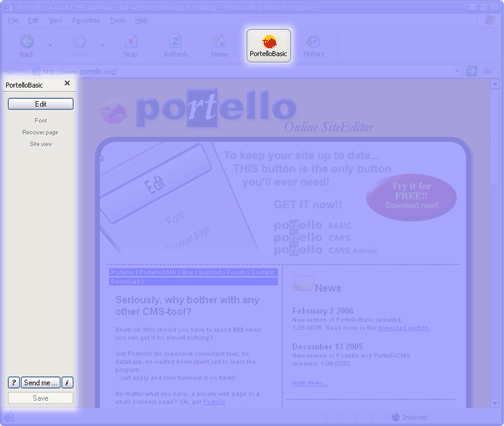Reload page using Refresh icon
504x426 pixels.
(175, 42)
